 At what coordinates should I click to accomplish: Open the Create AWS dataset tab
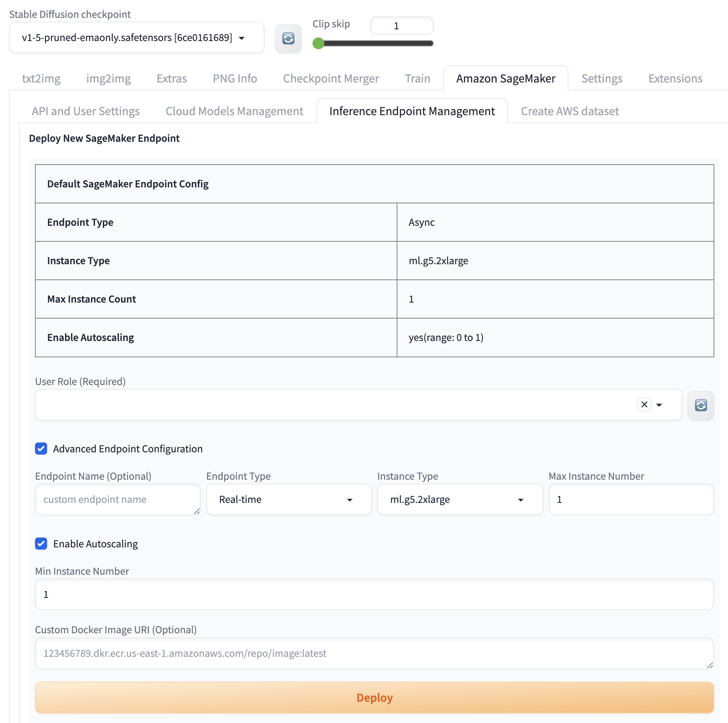point(570,111)
